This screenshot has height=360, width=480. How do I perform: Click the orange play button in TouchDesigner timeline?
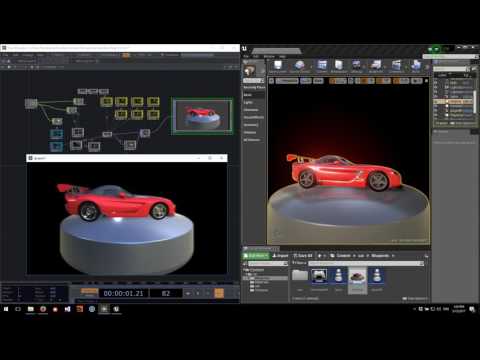point(219,293)
